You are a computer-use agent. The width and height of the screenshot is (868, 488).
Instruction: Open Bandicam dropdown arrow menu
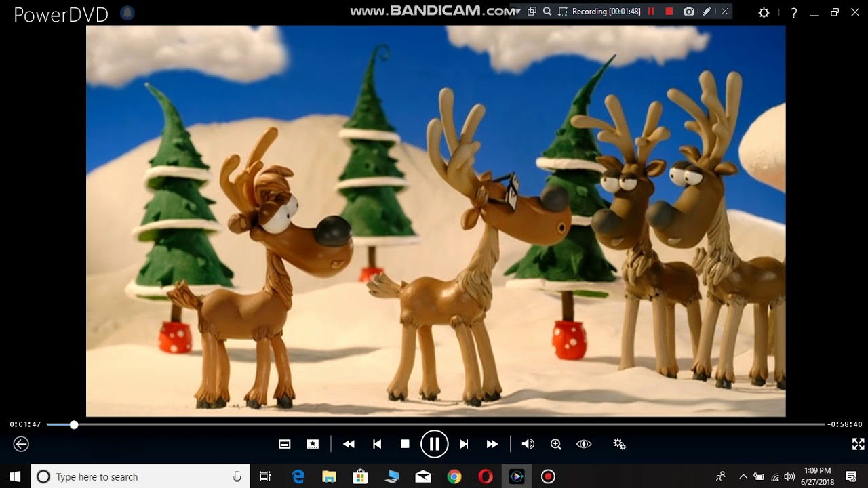(517, 12)
